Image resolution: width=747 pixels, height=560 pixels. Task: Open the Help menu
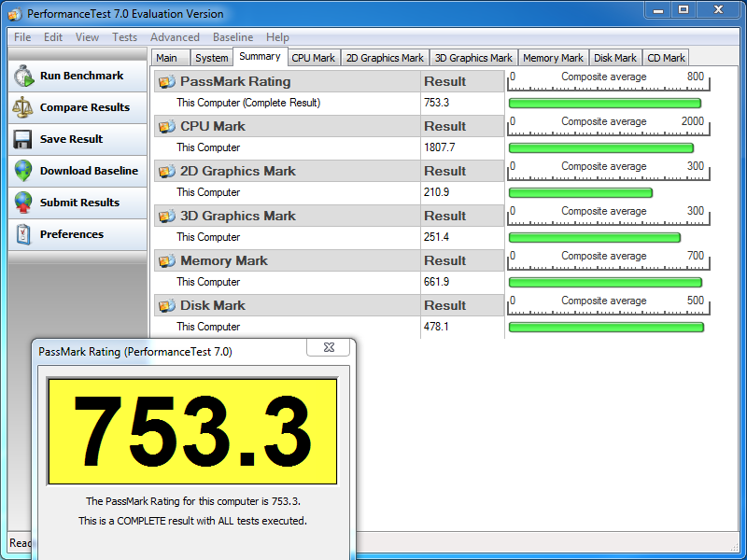(277, 37)
